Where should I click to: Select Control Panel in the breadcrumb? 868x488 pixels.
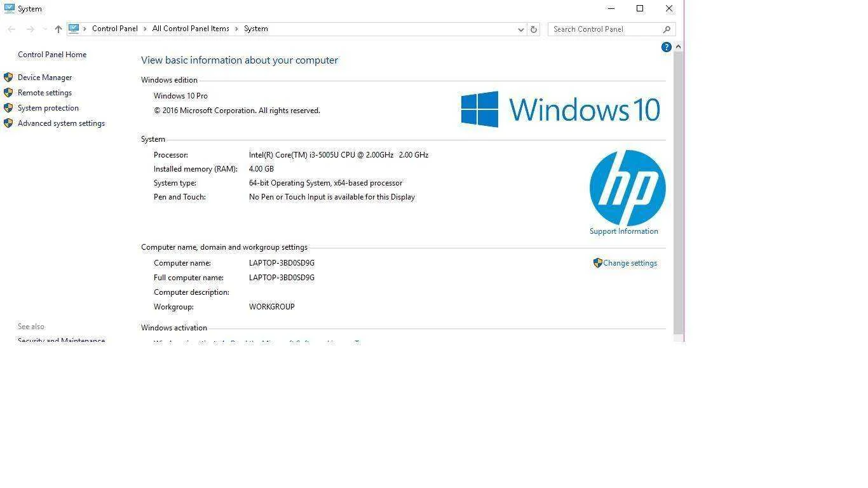pyautogui.click(x=115, y=29)
